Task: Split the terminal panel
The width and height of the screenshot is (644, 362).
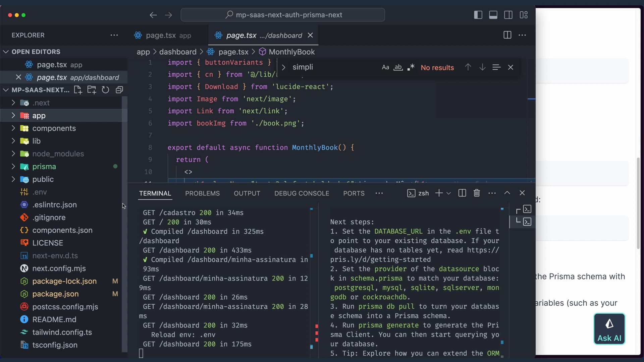Action: click(462, 193)
